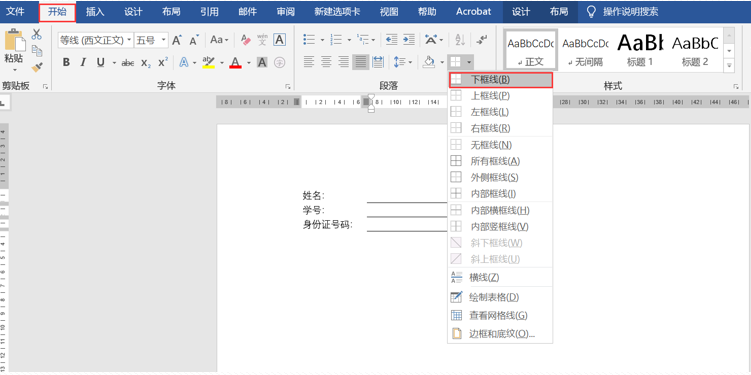This screenshot has width=751, height=375.
Task: Choose 无框线(N) option
Action: pos(500,145)
